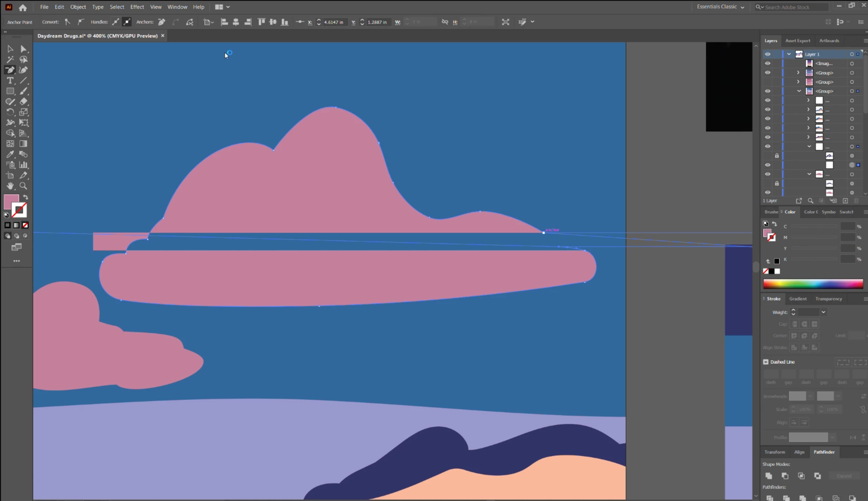Select the Type tool
The width and height of the screenshot is (868, 501).
pos(10,81)
